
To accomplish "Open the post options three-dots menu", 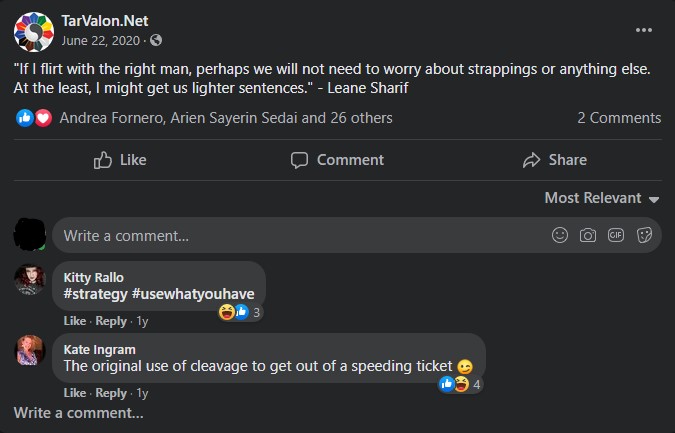I will [644, 30].
